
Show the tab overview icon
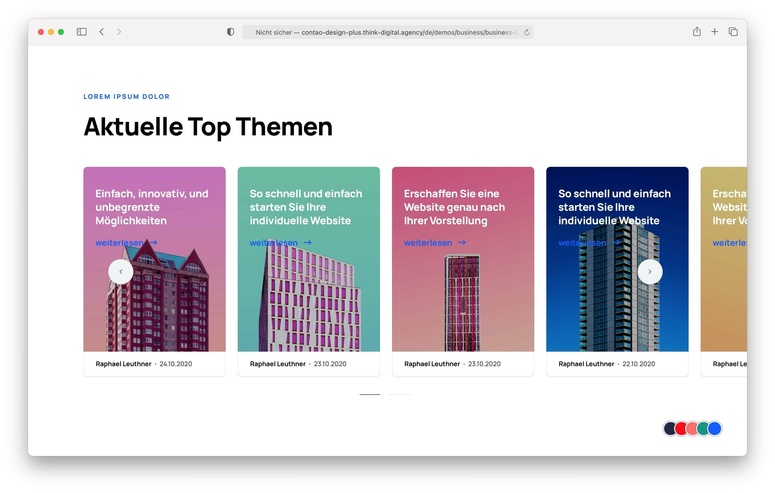point(733,32)
